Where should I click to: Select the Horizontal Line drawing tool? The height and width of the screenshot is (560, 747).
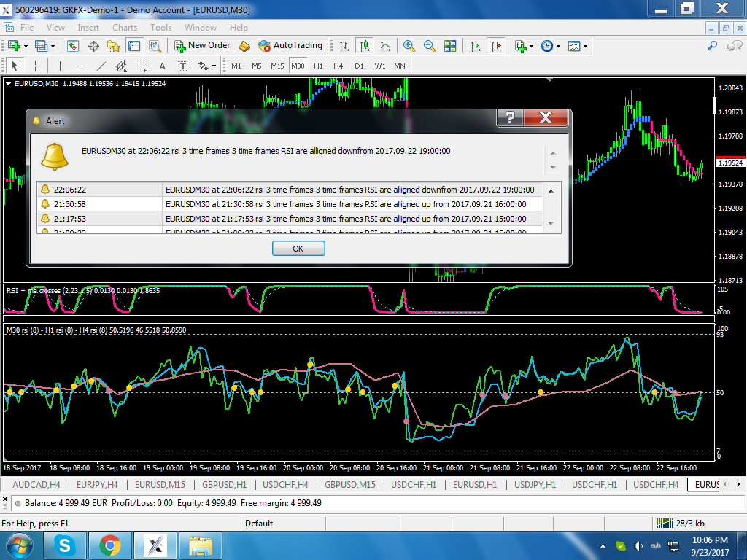[x=81, y=66]
